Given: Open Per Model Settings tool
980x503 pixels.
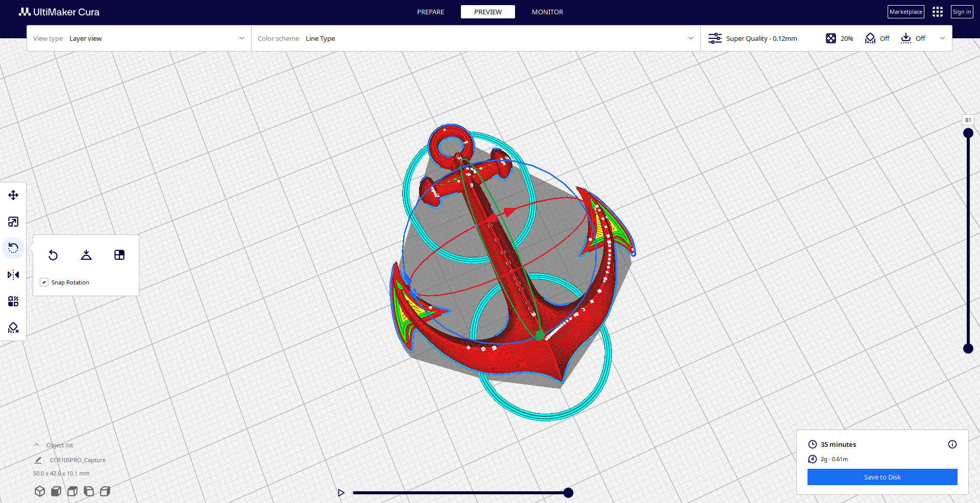Looking at the screenshot, I should click(x=13, y=301).
